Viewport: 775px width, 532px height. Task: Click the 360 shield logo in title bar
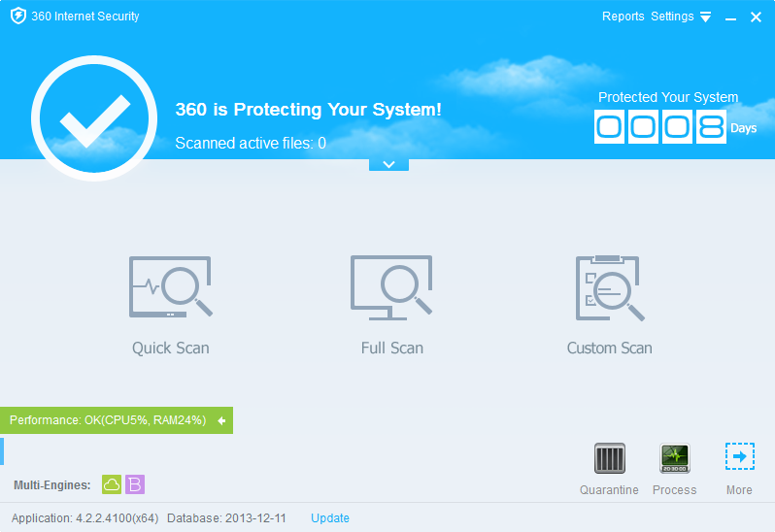tap(17, 17)
